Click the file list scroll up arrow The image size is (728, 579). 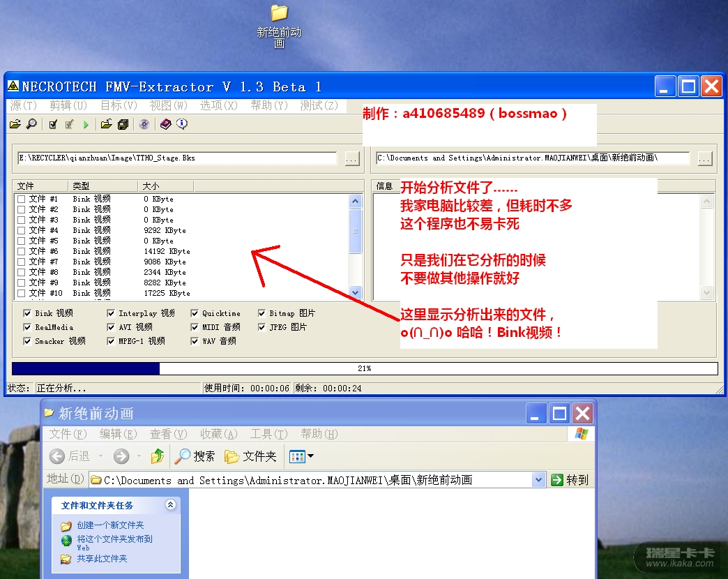point(355,201)
